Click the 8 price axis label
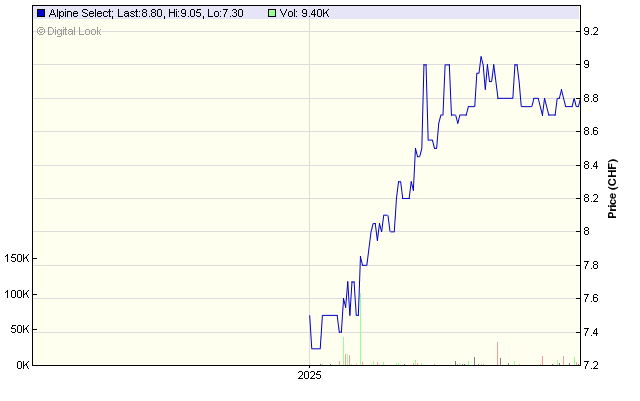Image resolution: width=640 pixels, height=401 pixels. (588, 232)
